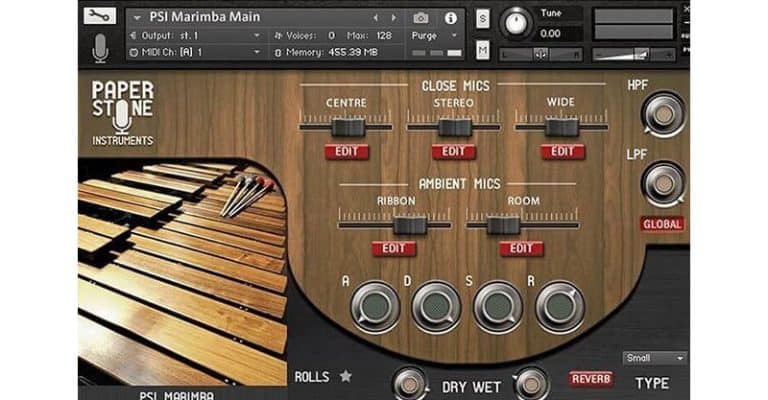Open the instrument info icon
This screenshot has height=400, width=768.
[x=451, y=18]
